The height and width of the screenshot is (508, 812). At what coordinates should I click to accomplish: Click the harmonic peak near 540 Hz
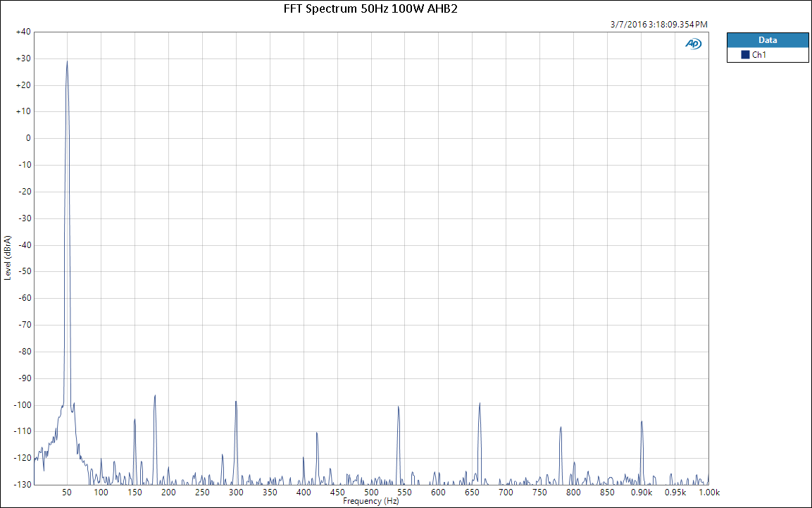point(398,407)
